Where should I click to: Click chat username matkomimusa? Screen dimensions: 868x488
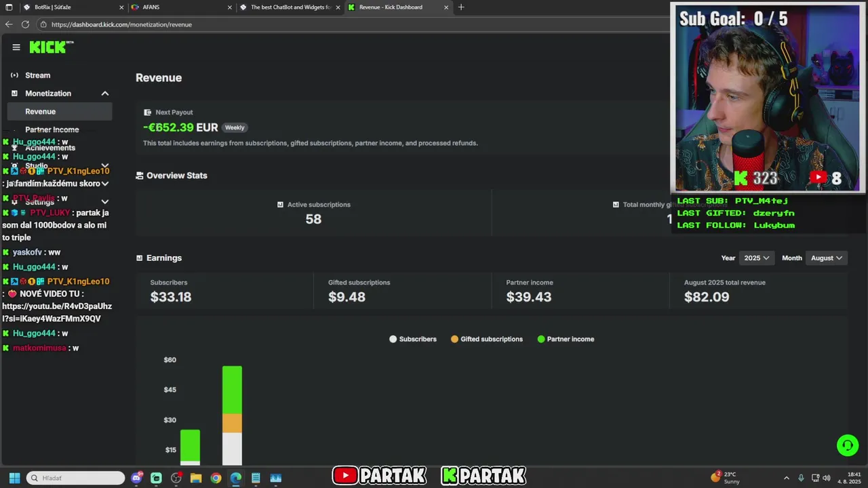tap(39, 348)
